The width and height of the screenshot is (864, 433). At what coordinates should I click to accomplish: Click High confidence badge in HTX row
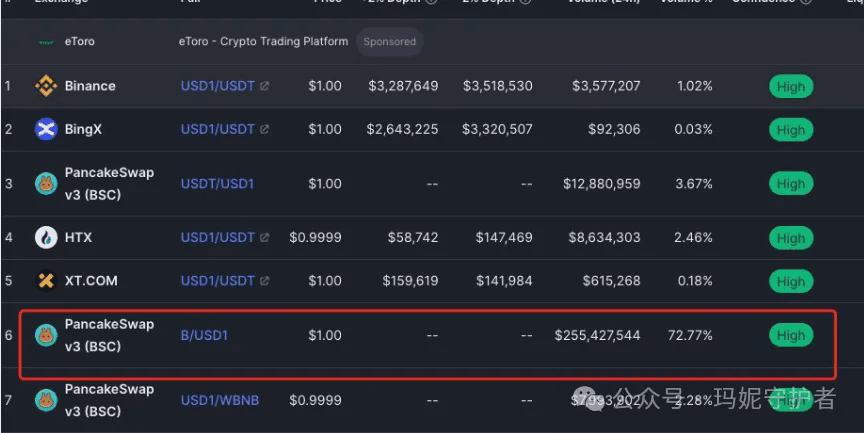point(791,238)
